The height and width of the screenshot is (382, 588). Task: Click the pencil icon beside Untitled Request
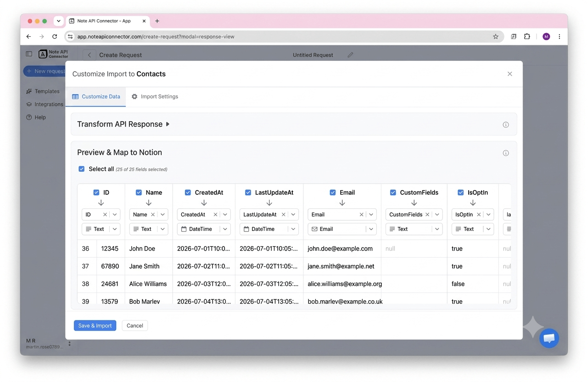click(350, 55)
